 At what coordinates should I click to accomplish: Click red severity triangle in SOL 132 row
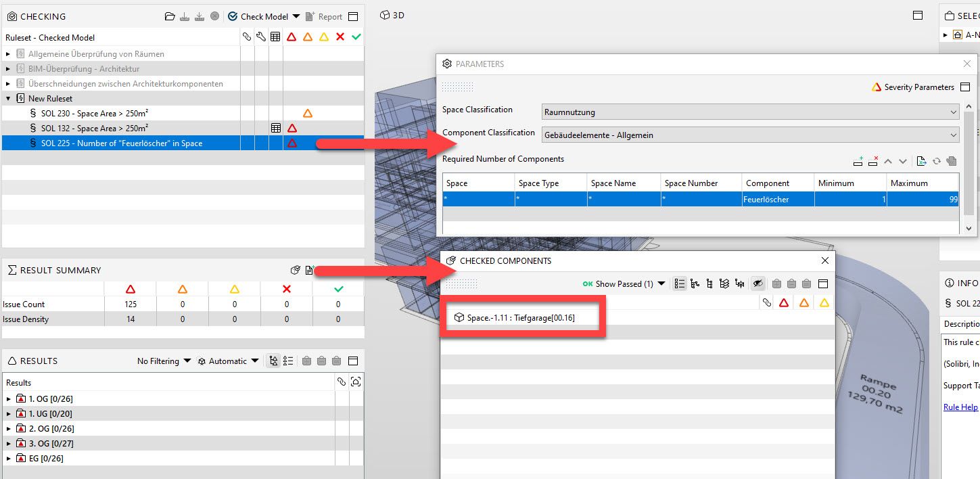point(291,128)
